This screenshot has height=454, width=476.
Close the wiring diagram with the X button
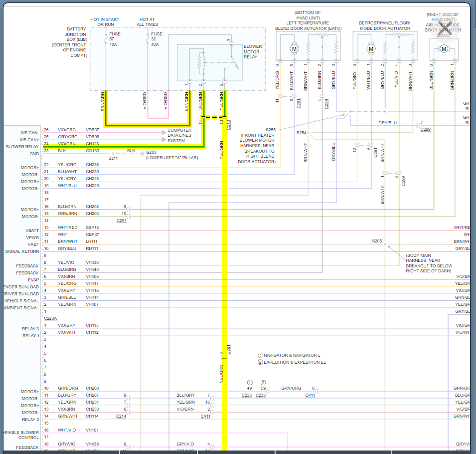[x=445, y=28]
